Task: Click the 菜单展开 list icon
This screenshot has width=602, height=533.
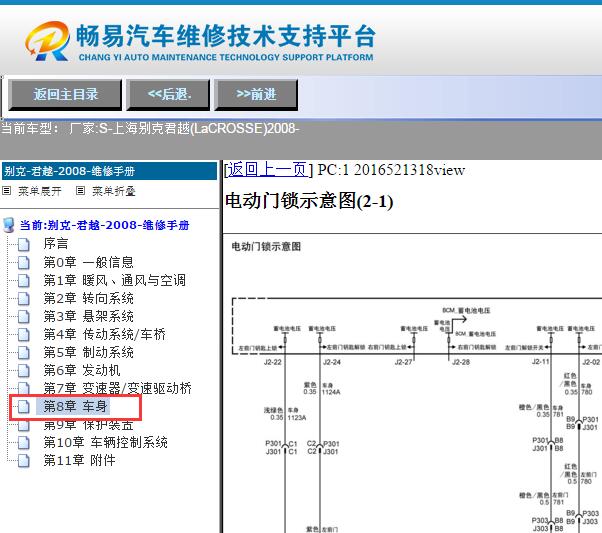Action: coord(7,190)
